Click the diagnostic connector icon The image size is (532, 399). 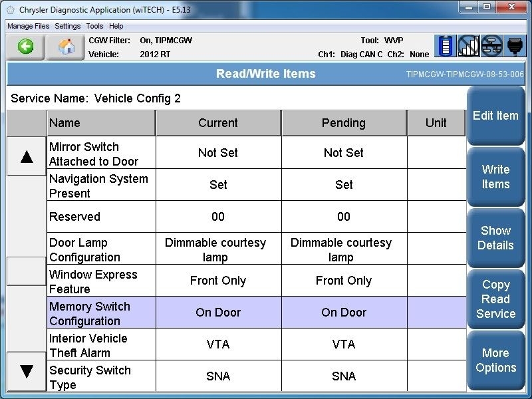515,46
